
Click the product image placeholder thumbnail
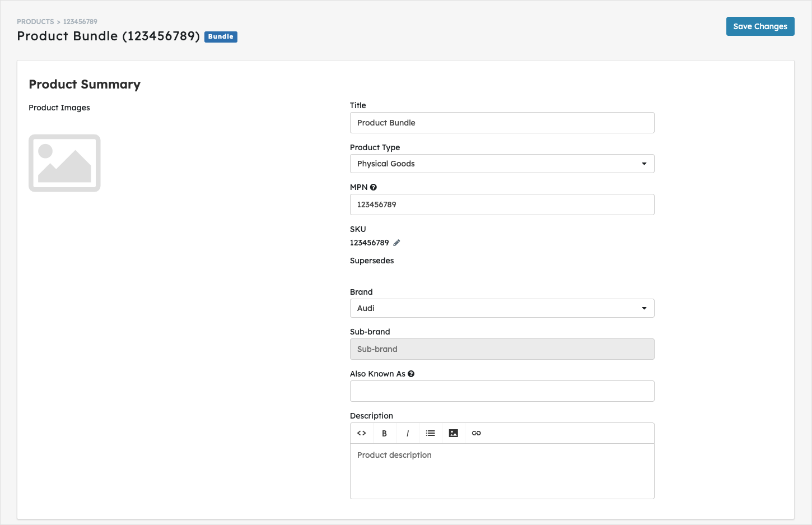[64, 163]
